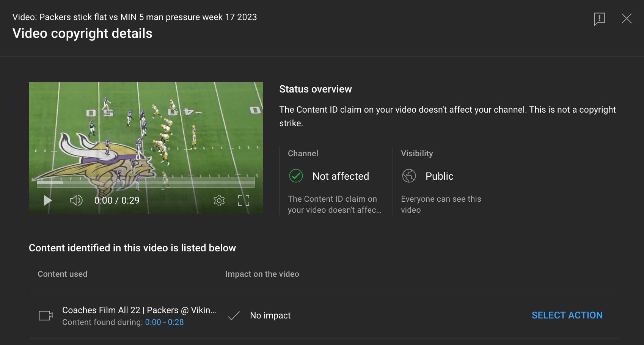Play the video preview
644x345 pixels.
(47, 200)
